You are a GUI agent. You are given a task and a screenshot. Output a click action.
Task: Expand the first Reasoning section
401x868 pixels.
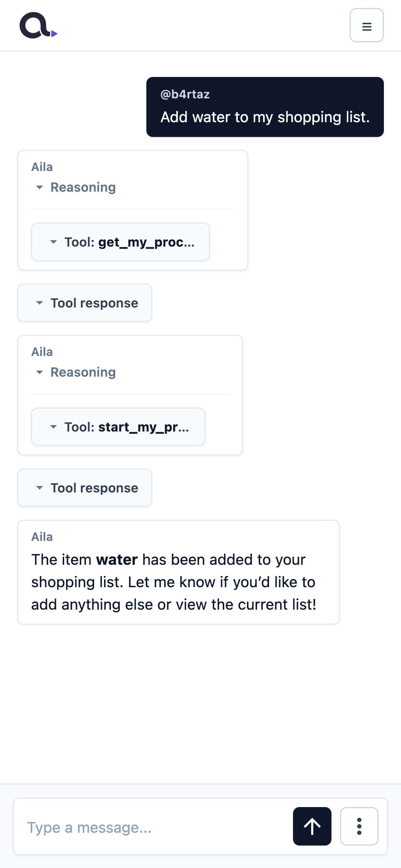tap(76, 187)
